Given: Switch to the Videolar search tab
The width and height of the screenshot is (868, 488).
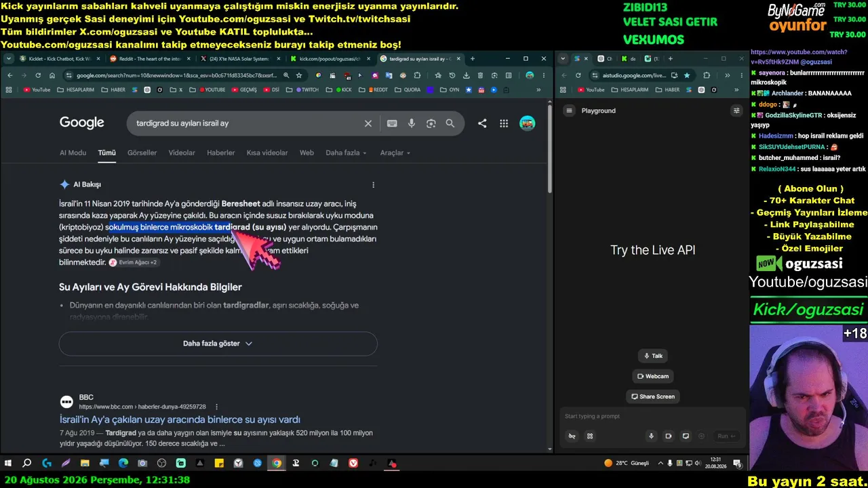Looking at the screenshot, I should click(182, 153).
